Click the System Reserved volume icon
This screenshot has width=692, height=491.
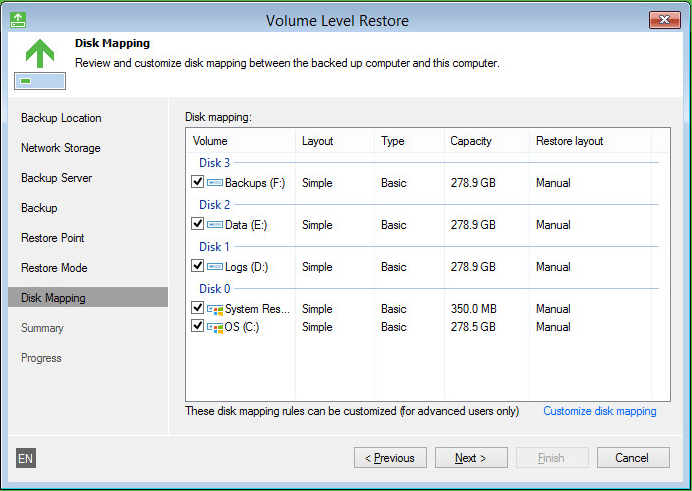[215, 309]
